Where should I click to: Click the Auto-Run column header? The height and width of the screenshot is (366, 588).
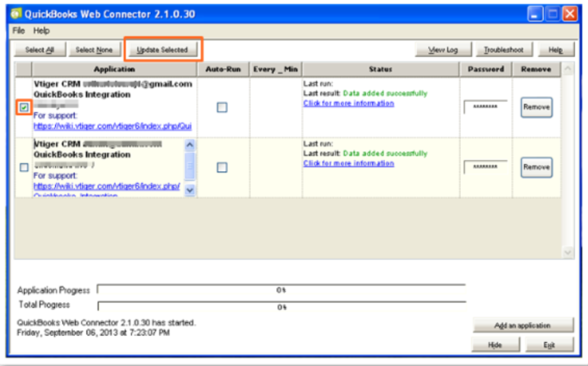pyautogui.click(x=223, y=69)
